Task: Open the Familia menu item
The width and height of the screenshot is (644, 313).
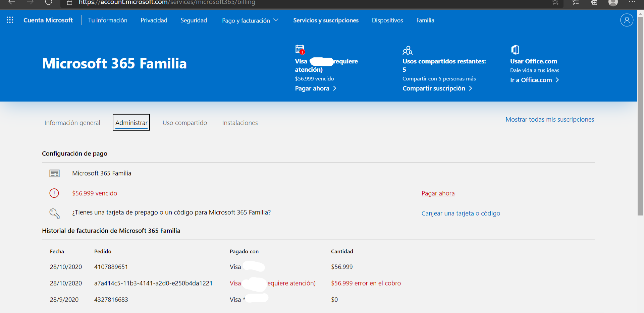Action: (x=425, y=20)
